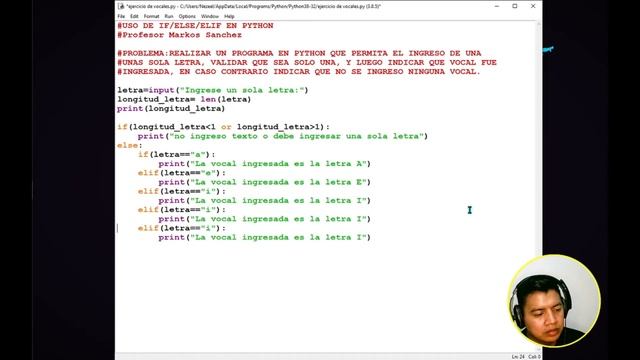Click the IDLE Python file icon in title bar
Viewport: 640px width, 360px height.
121,6
